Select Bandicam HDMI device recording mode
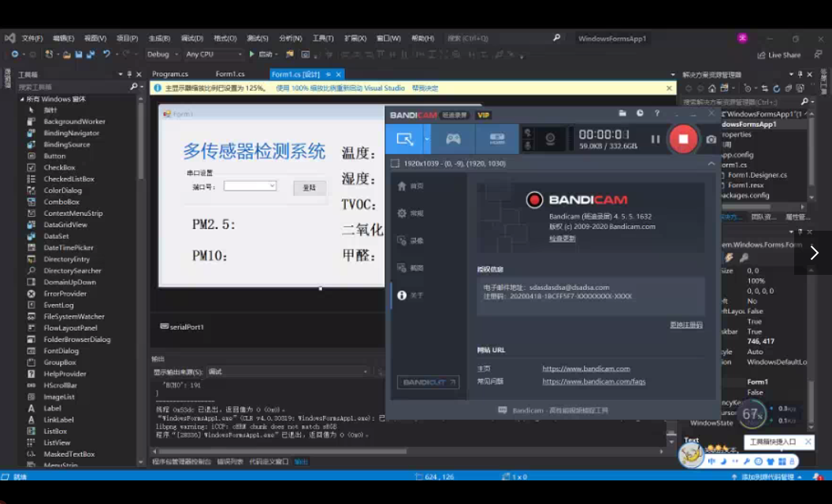Image resolution: width=832 pixels, height=504 pixels. pos(496,139)
